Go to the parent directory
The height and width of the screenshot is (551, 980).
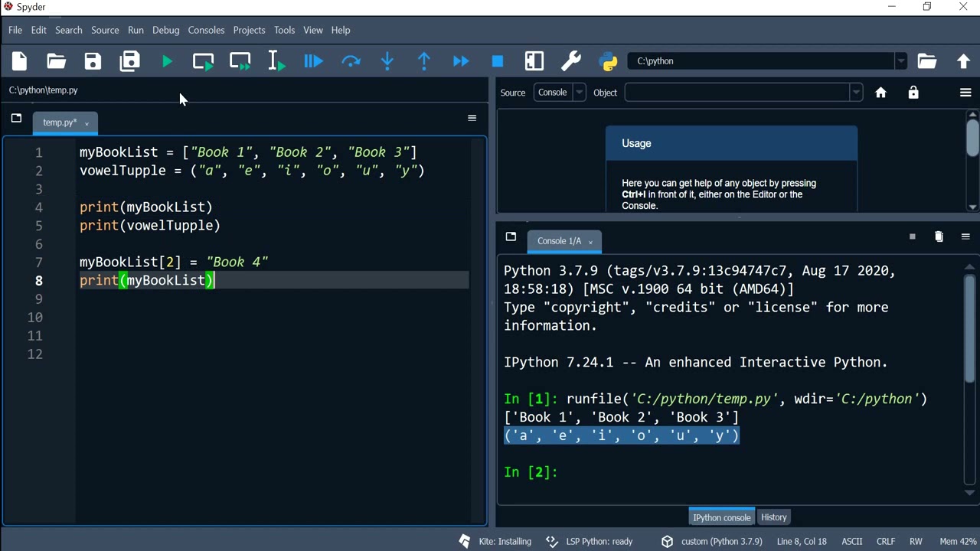(963, 61)
